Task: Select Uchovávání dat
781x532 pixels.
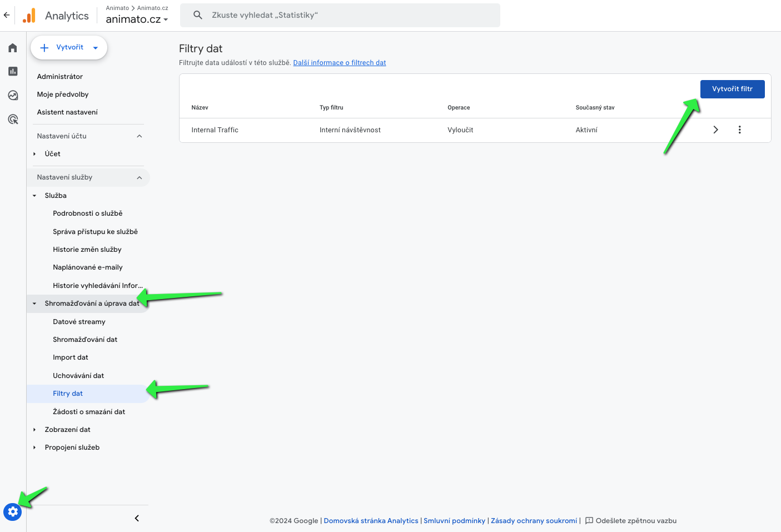Action: coord(78,376)
